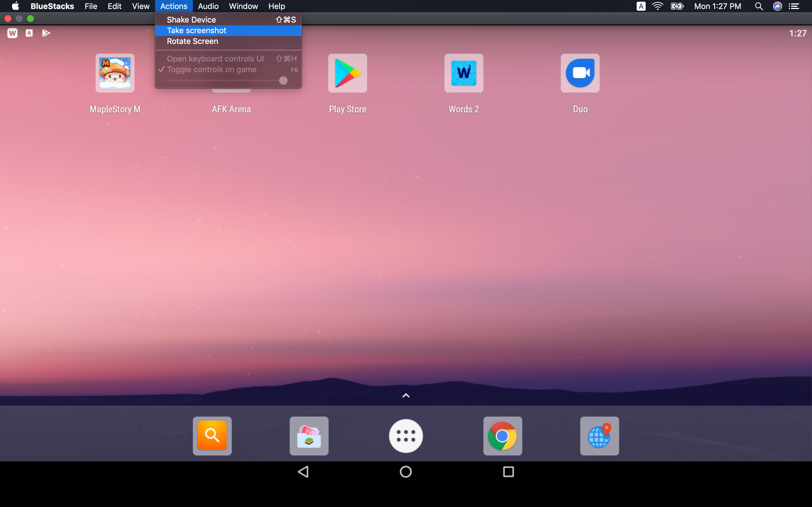
Task: Open world map browser icon
Action: [x=599, y=436]
